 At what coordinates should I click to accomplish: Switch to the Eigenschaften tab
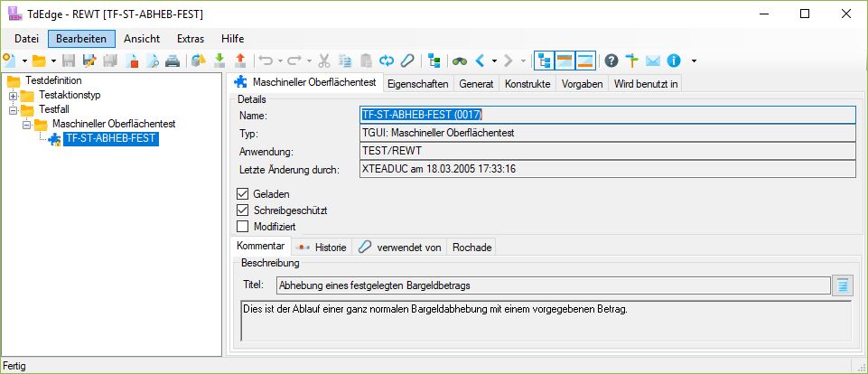pos(417,83)
